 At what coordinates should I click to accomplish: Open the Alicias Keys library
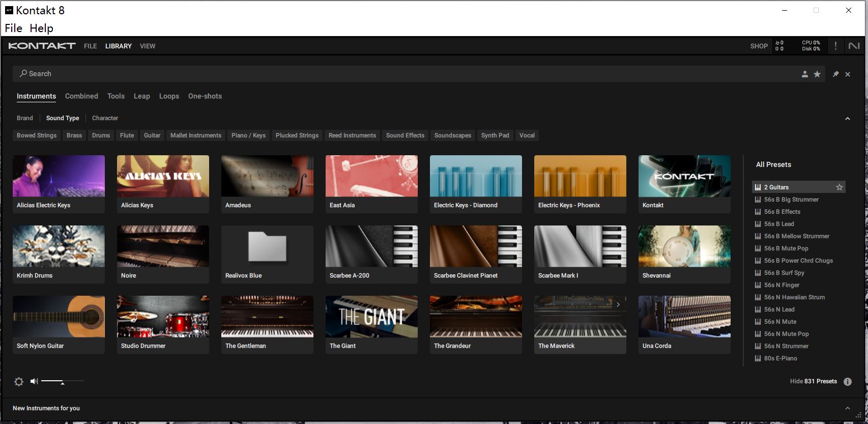pyautogui.click(x=163, y=184)
